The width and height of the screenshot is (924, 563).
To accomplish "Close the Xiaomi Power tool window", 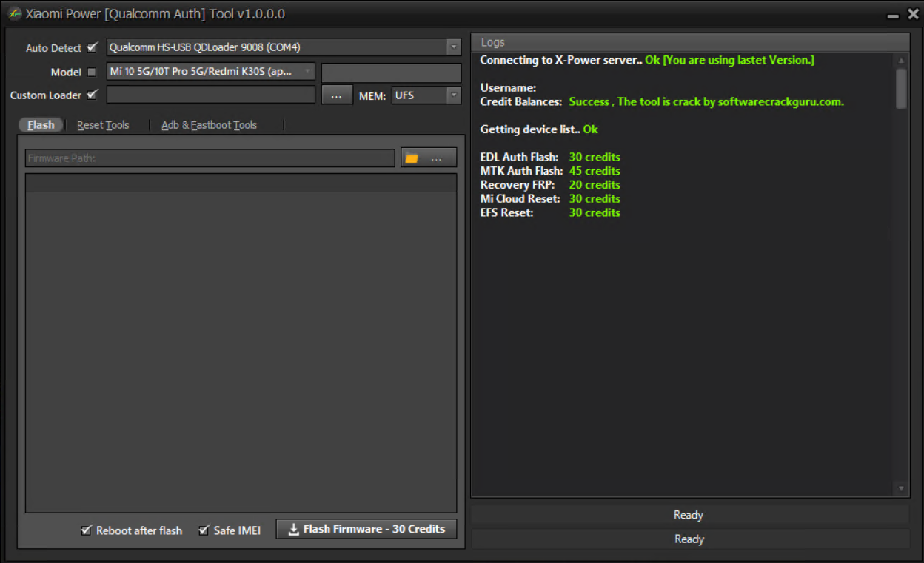I will pyautogui.click(x=912, y=14).
